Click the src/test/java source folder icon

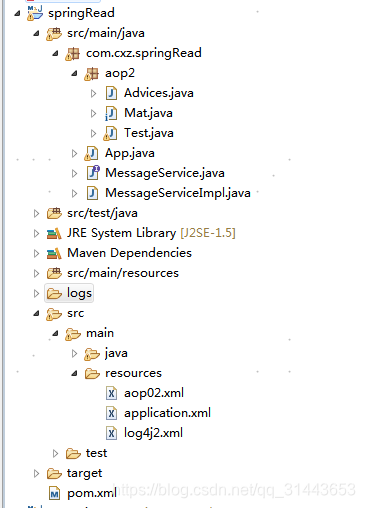click(54, 213)
